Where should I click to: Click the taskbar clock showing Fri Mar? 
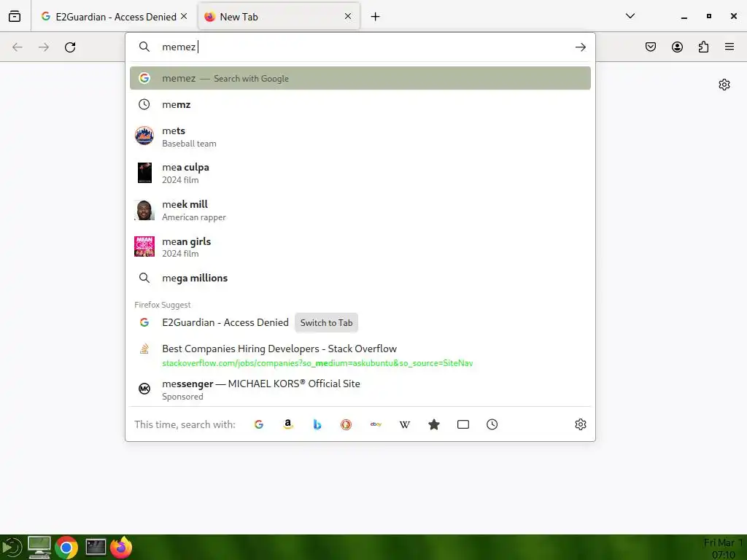[x=723, y=548]
